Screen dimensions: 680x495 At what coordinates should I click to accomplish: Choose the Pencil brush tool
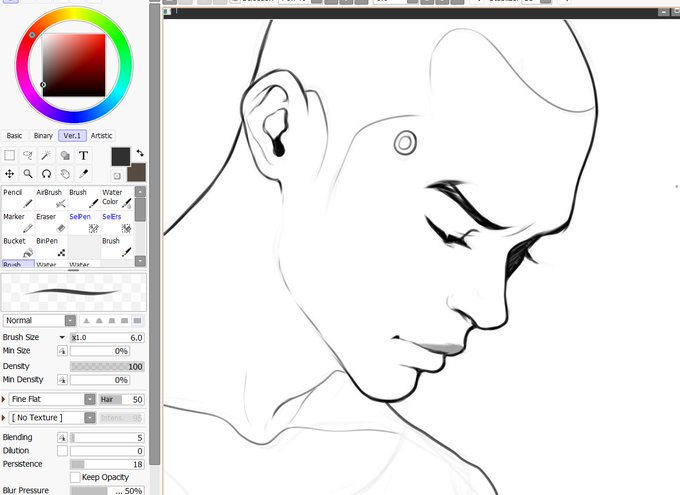click(18, 198)
